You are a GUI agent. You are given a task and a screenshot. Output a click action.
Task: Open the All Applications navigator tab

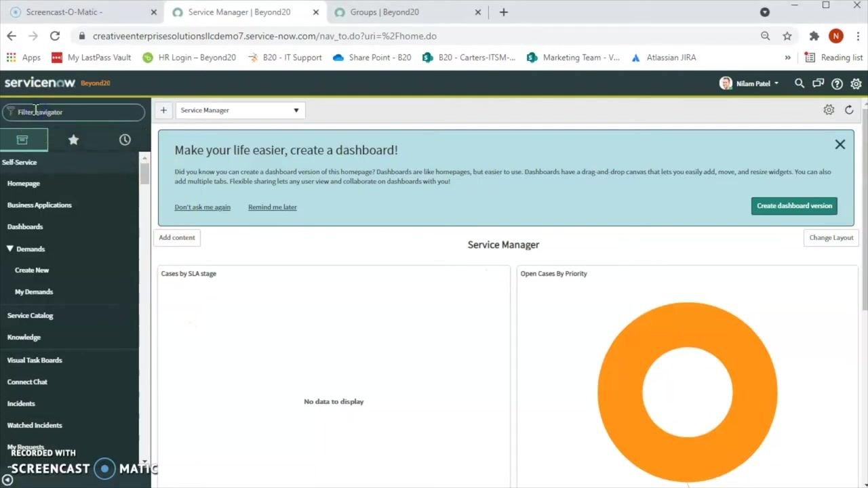coord(22,140)
